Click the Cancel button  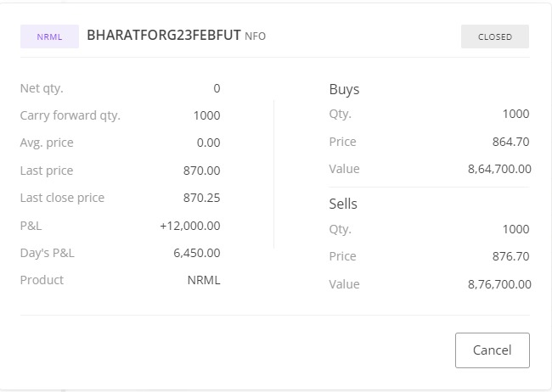point(492,350)
